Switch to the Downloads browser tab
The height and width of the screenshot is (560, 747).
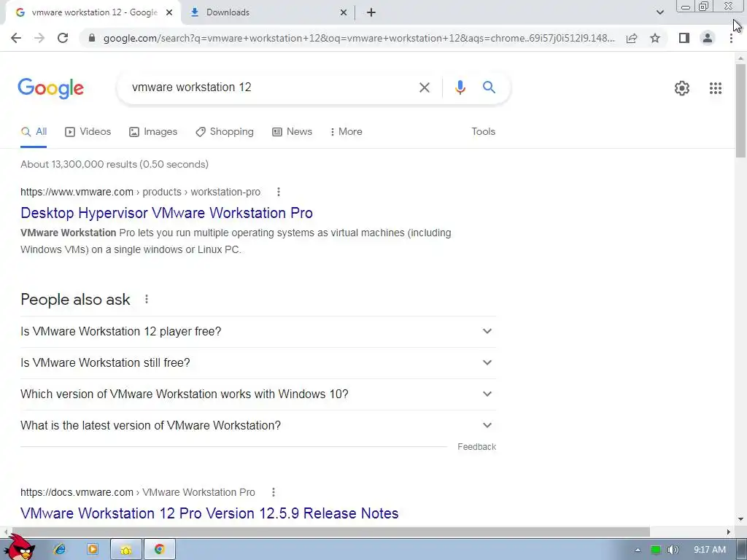click(268, 12)
